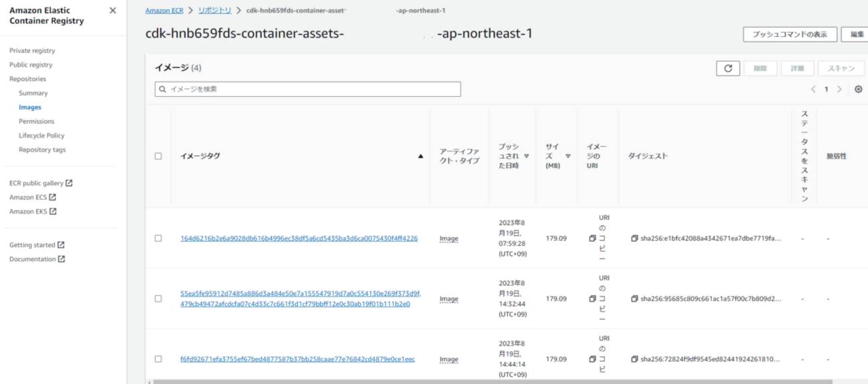This screenshot has height=384, width=868.
Task: Open Lifecycle Policy in sidebar
Action: pyautogui.click(x=41, y=136)
